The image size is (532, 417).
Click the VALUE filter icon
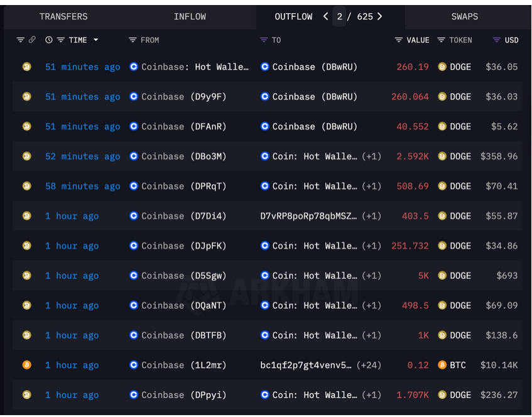[x=399, y=40]
